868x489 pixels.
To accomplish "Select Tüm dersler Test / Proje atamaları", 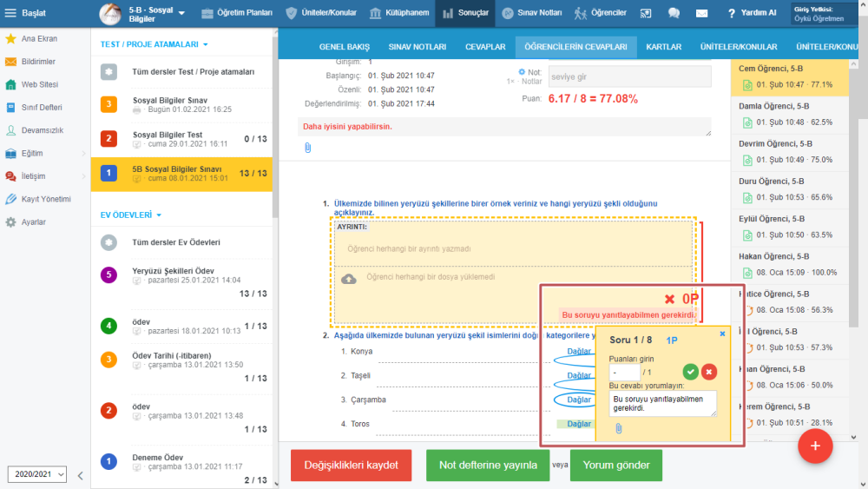I will [181, 72].
